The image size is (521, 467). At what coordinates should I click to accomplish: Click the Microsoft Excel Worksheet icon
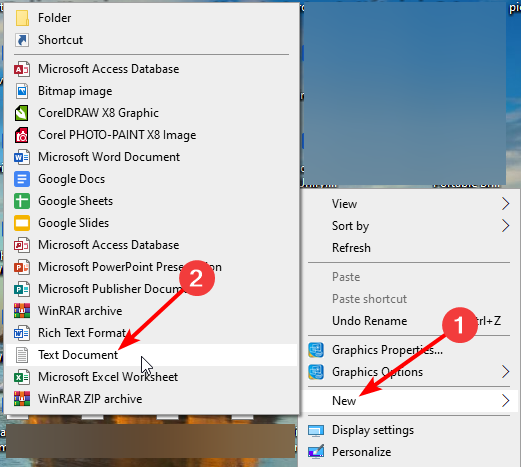[x=22, y=377]
